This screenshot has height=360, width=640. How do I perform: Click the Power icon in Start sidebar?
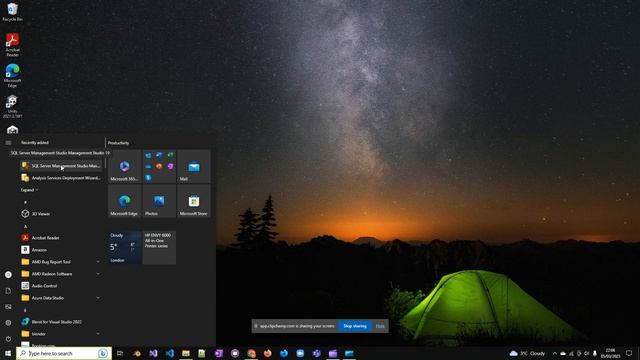click(x=8, y=338)
